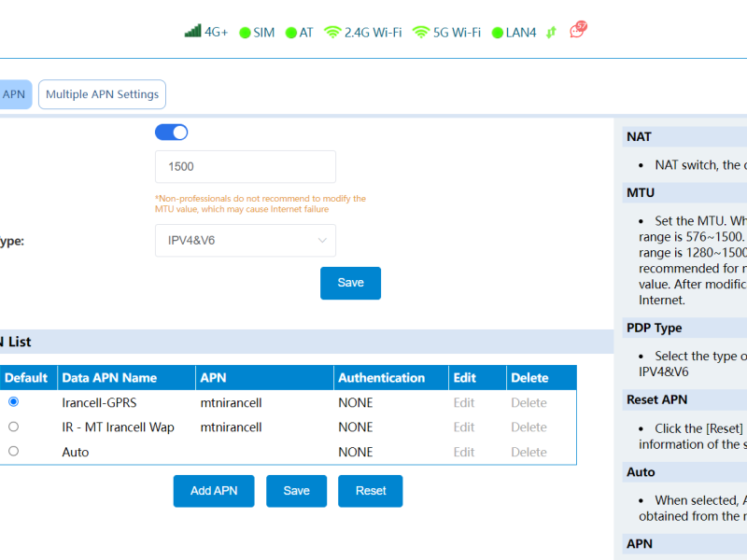Click the MTU input field showing 1500

coord(245,167)
